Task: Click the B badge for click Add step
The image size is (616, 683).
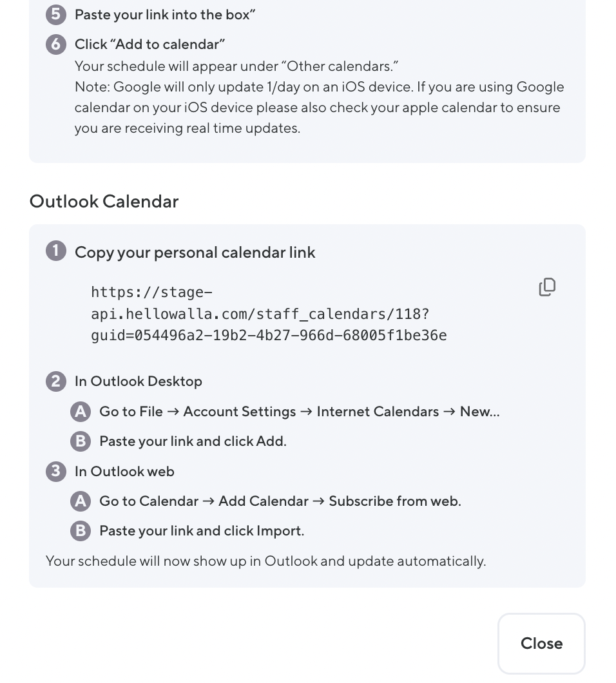Action: click(81, 441)
